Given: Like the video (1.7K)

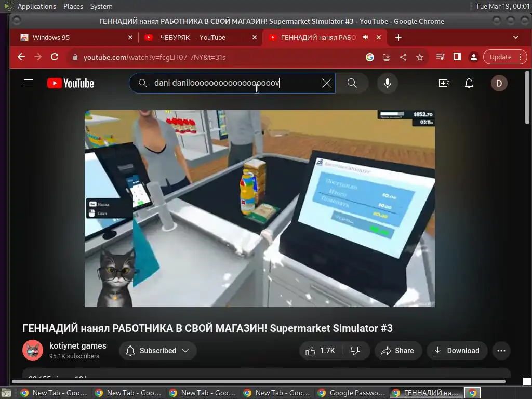Looking at the screenshot, I should (320, 351).
